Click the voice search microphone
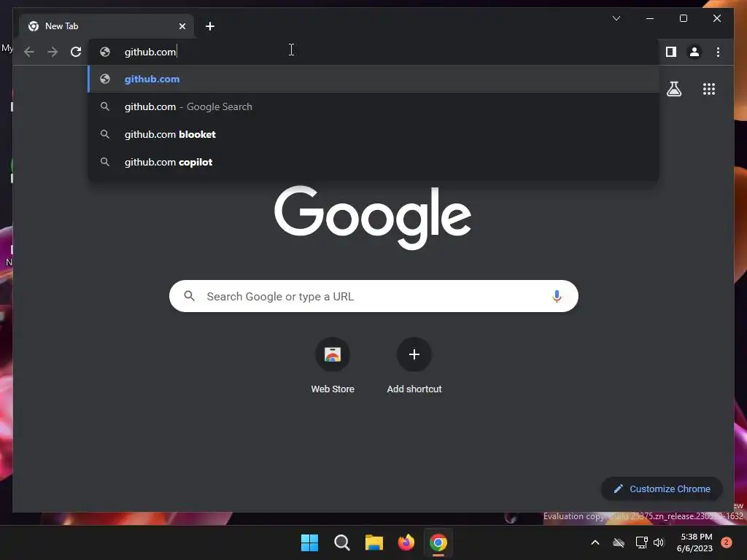Viewport: 747px width, 560px height. 557,296
